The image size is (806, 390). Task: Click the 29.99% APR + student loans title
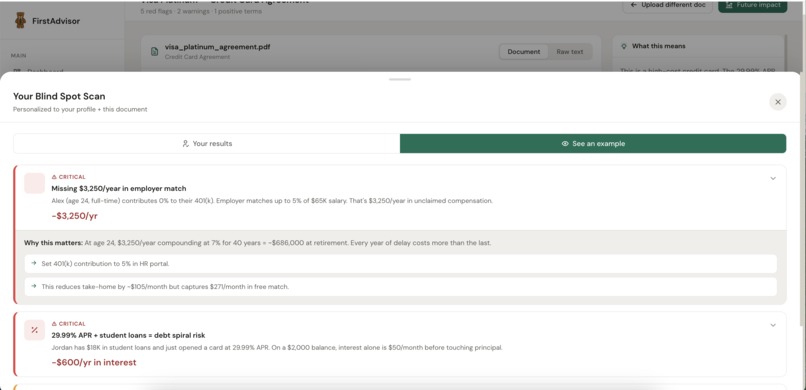click(x=128, y=336)
